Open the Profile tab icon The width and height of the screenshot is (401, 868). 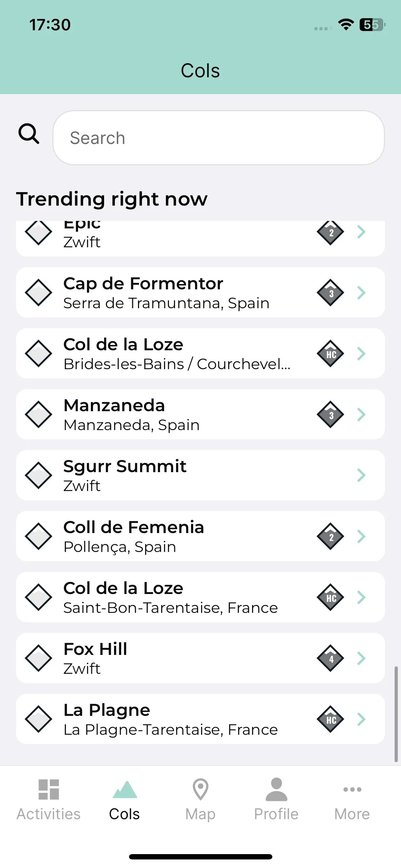click(x=276, y=789)
